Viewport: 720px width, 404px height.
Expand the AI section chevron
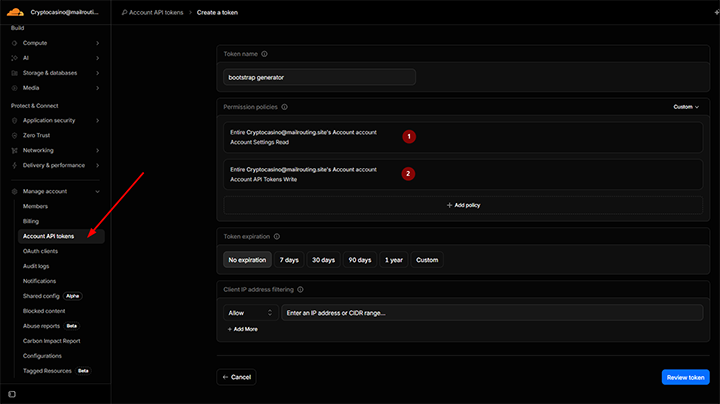point(97,58)
